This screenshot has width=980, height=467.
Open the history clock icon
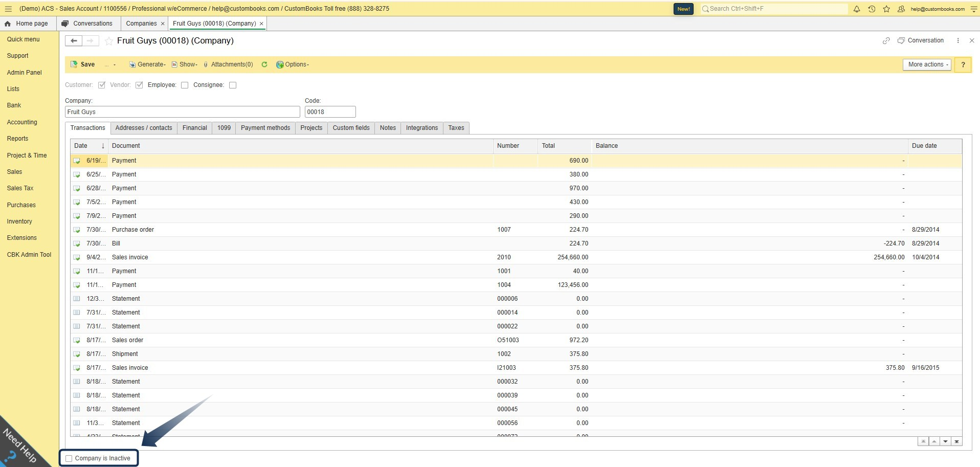coord(872,9)
